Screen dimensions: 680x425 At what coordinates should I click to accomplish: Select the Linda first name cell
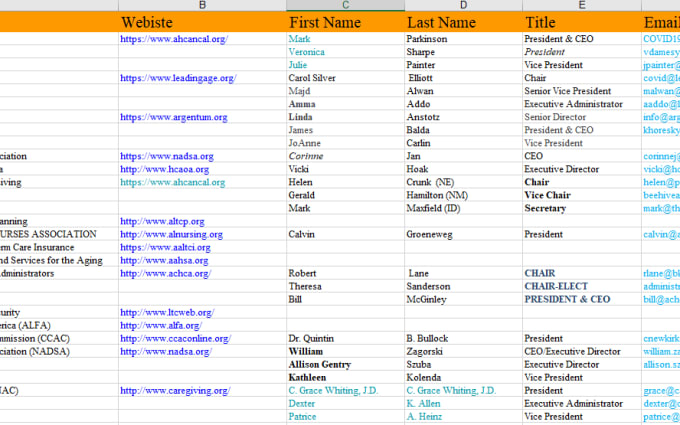click(345, 117)
